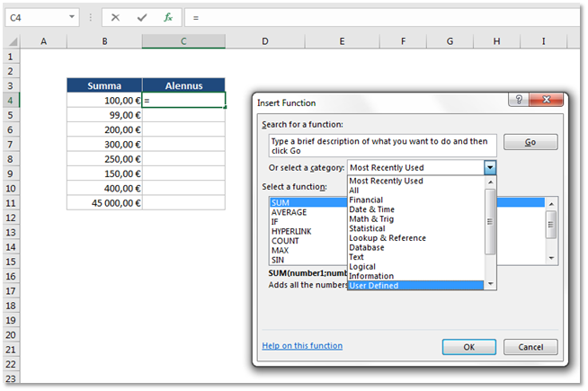This screenshot has height=391, width=588.
Task: Choose Date & Time category
Action: coord(371,209)
